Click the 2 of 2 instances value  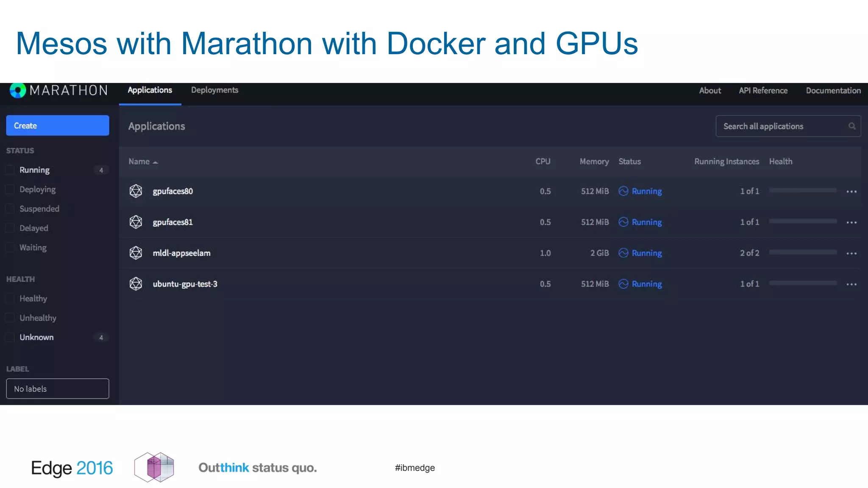click(x=749, y=253)
